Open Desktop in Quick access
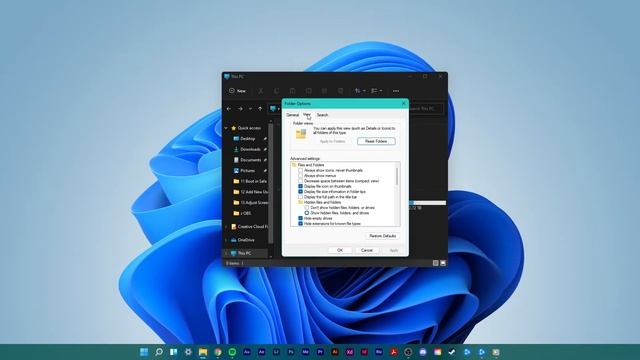Screen dimensions: 640x360 247,139
